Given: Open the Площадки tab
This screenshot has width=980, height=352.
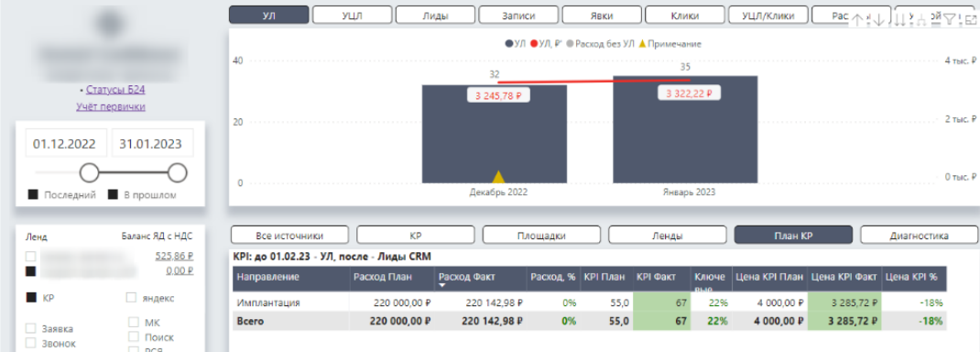Looking at the screenshot, I should pos(541,235).
